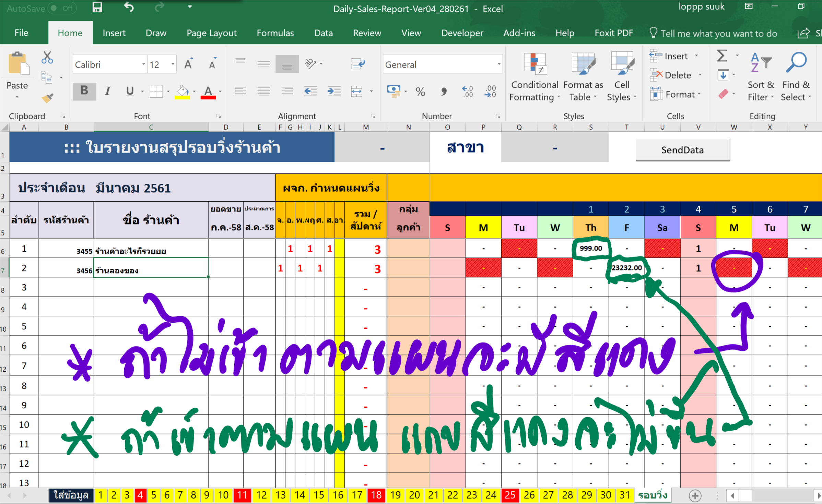This screenshot has width=822, height=504.
Task: Click the Cut scissors icon
Action: pyautogui.click(x=47, y=57)
